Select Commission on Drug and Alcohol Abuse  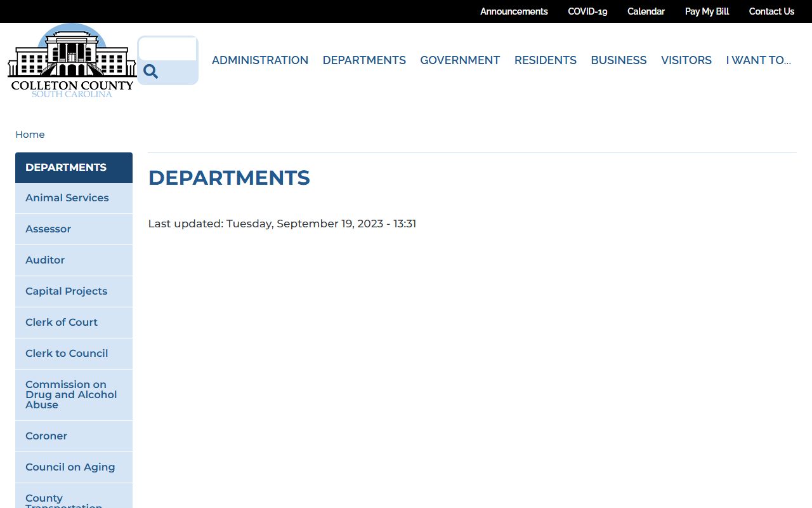71,395
